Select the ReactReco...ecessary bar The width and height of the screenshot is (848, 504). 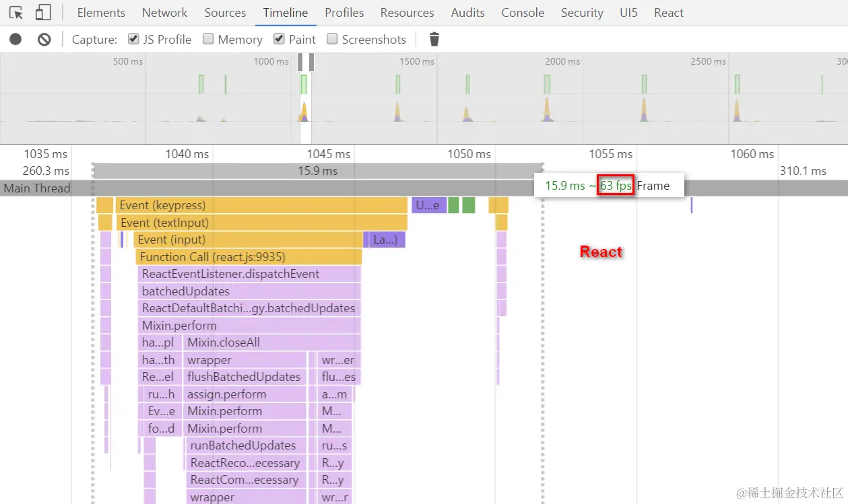pos(246,463)
